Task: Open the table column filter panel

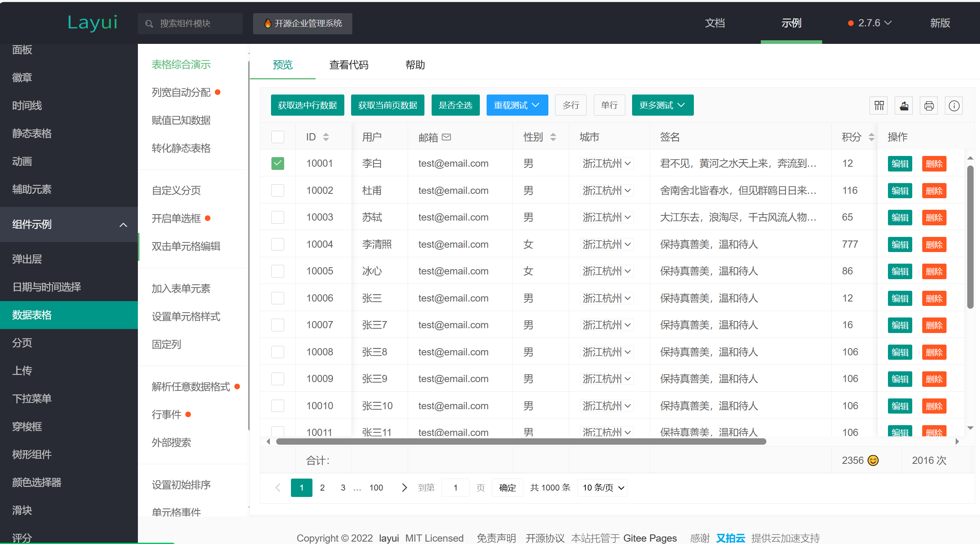Action: click(x=878, y=105)
